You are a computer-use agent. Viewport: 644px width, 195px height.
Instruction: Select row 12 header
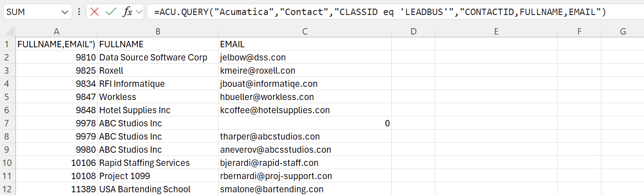[x=8, y=189]
